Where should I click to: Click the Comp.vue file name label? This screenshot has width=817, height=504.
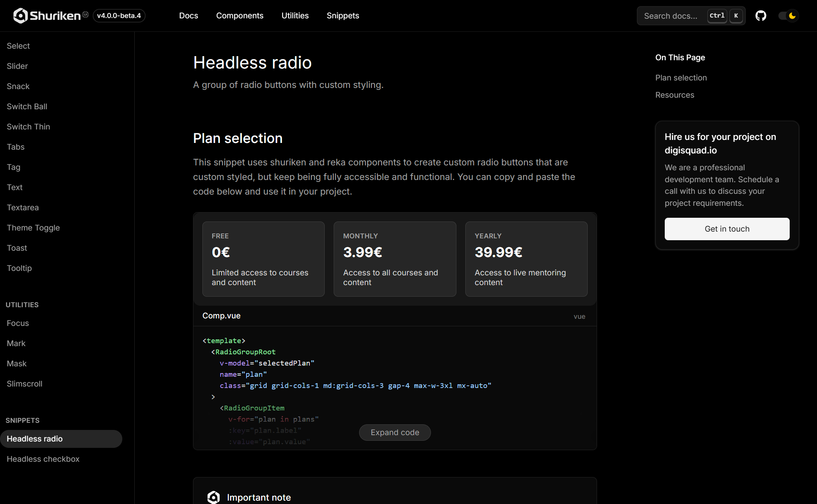pos(221,315)
